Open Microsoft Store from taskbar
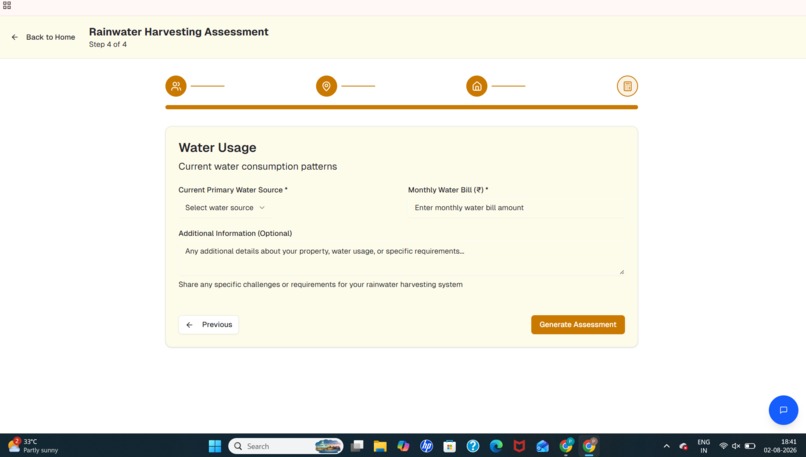Viewport: 806px width, 457px height. (449, 446)
